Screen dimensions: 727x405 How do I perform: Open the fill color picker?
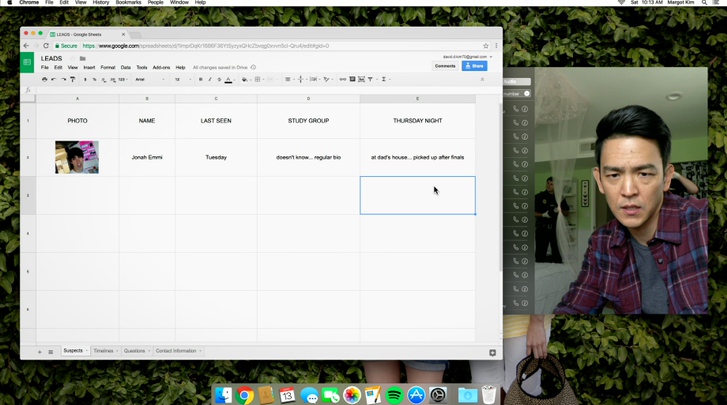tap(245, 79)
